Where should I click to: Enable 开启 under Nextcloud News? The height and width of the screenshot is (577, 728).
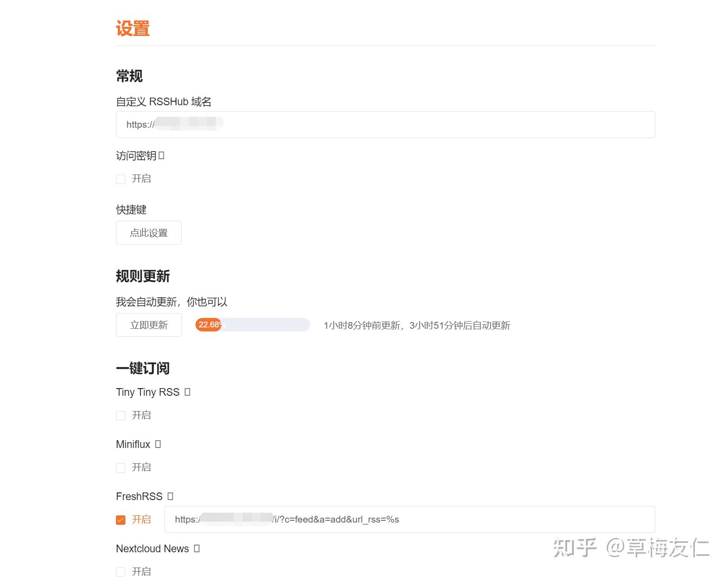(x=120, y=572)
